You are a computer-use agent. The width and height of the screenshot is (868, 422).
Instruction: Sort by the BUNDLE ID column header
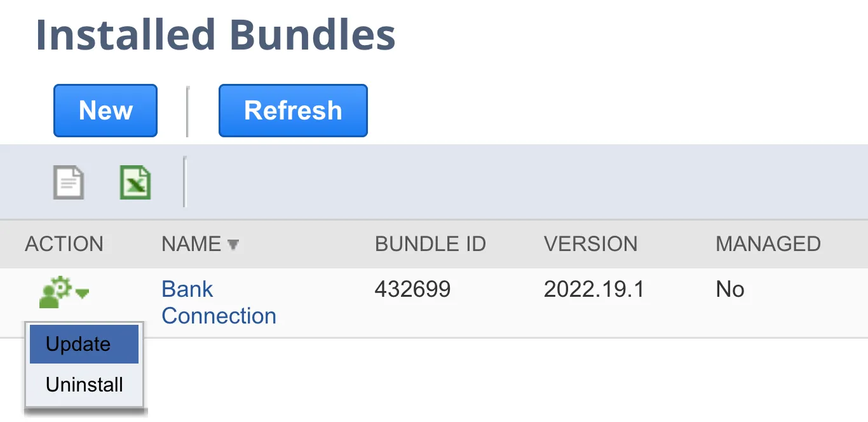coord(430,244)
